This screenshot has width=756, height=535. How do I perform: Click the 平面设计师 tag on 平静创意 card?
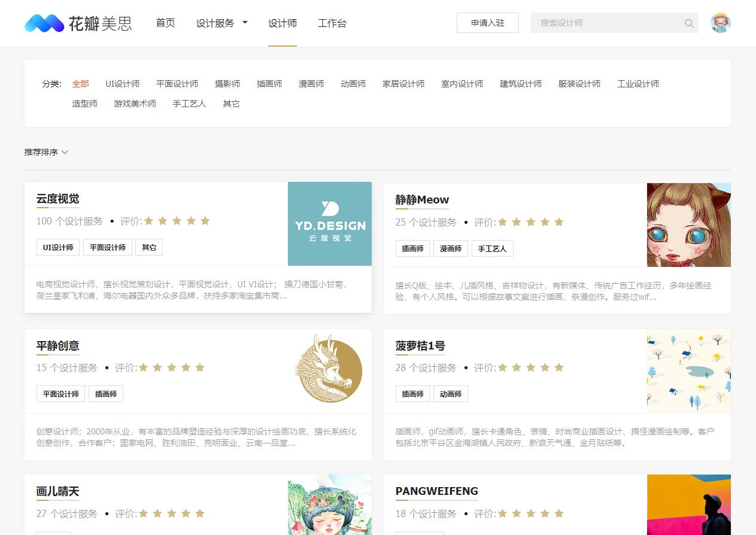click(x=61, y=394)
